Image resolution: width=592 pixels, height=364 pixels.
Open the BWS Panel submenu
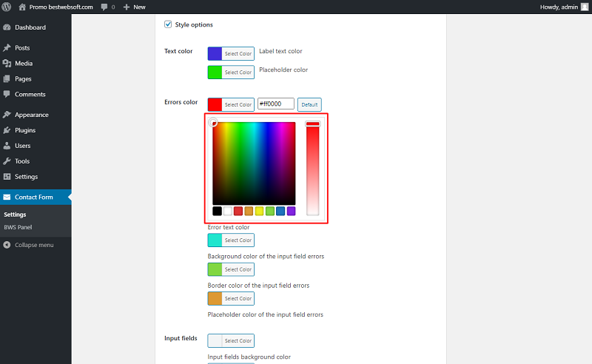(18, 227)
